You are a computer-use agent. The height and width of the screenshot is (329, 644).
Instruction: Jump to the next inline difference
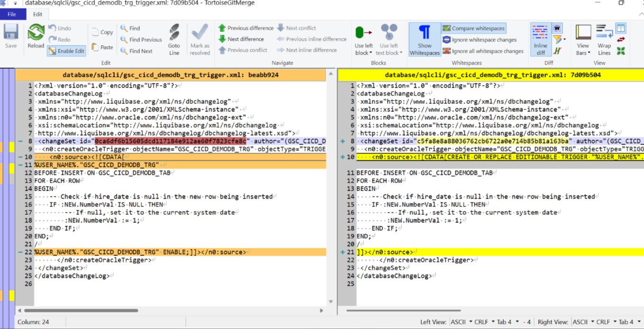pyautogui.click(x=312, y=50)
